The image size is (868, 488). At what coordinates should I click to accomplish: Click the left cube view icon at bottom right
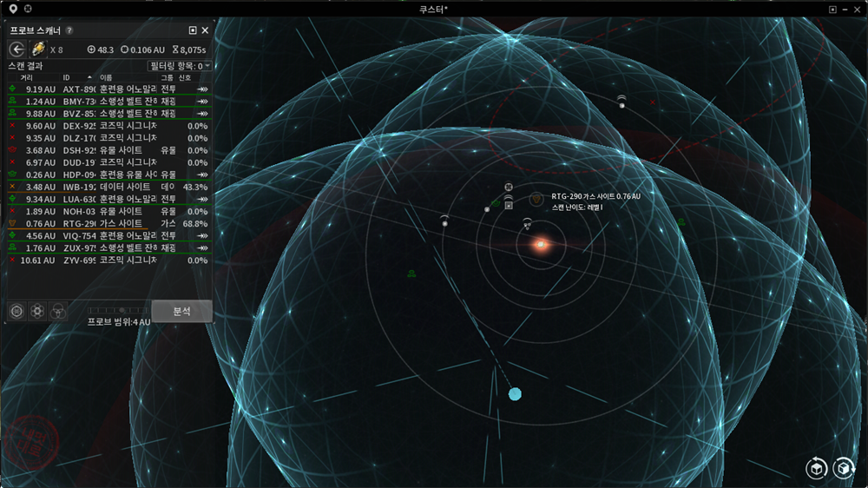point(816,469)
